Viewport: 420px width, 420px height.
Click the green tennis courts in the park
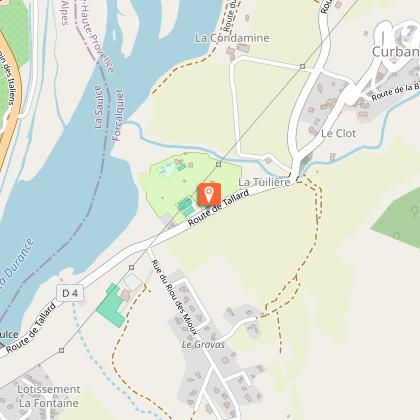point(186,207)
